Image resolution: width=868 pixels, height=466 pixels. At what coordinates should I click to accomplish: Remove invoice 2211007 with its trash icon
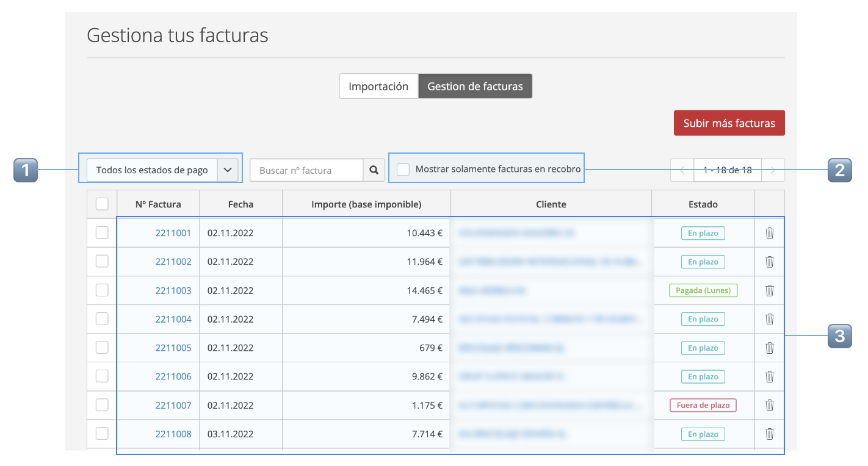point(770,405)
